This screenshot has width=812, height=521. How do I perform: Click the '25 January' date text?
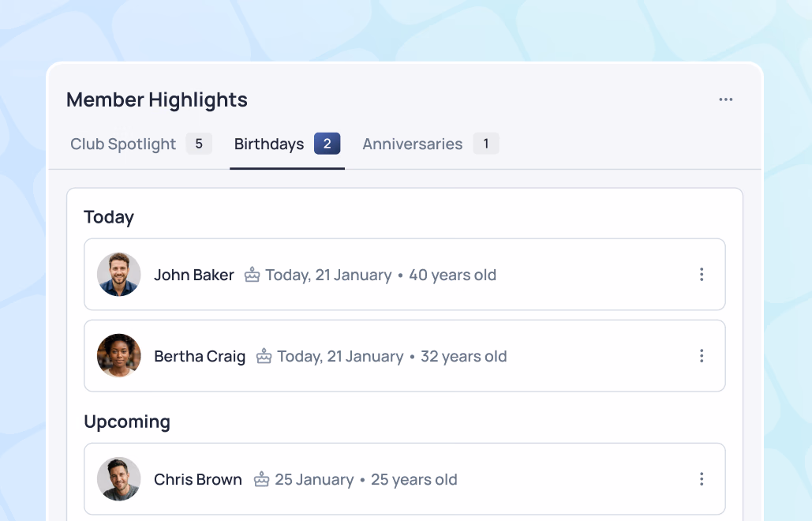[x=314, y=480]
